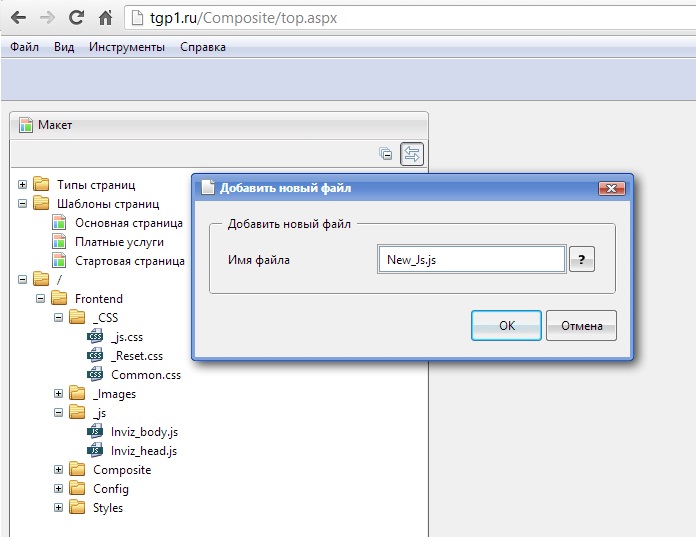Open the Файл menu
Image resolution: width=696 pixels, height=537 pixels.
[x=24, y=47]
